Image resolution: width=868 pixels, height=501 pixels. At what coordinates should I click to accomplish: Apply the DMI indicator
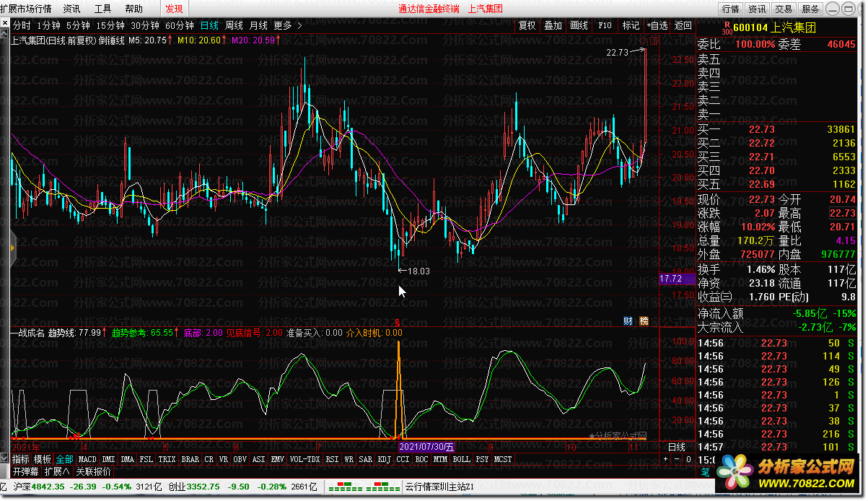pos(108,459)
